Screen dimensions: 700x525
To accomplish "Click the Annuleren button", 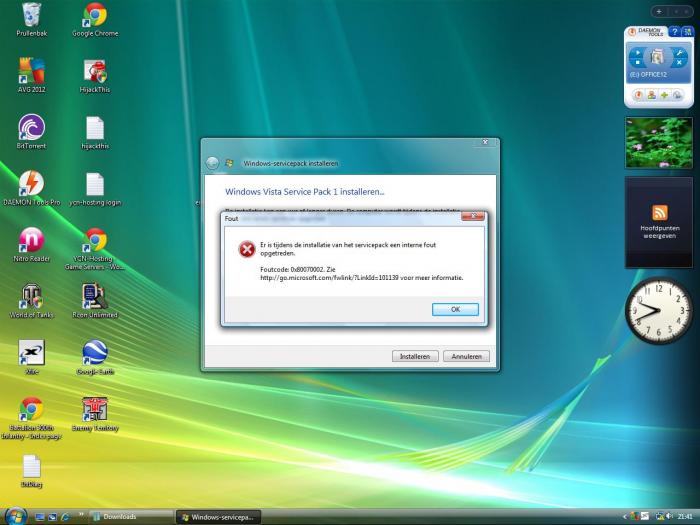I will 466,356.
